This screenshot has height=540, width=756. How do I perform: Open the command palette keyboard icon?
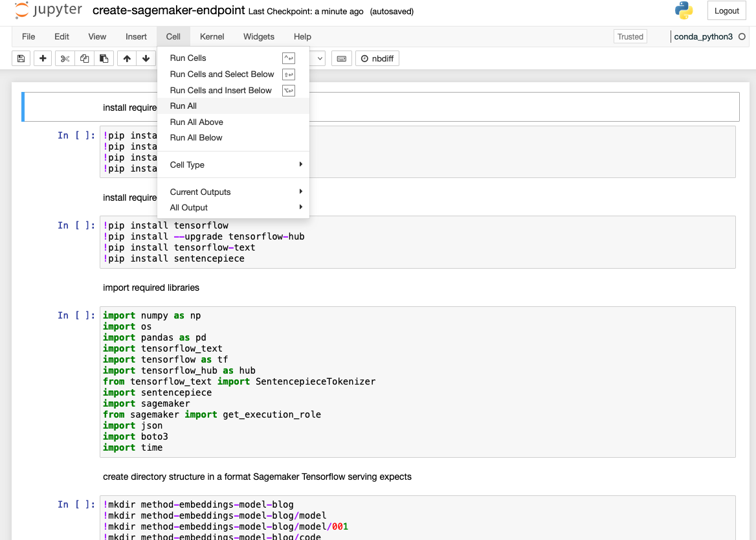coord(341,58)
